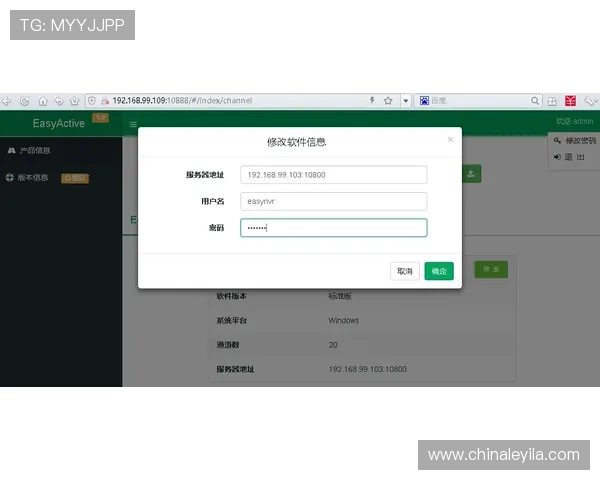Close the 修改软件信息 dialog with X
600x480 pixels.
450,140
